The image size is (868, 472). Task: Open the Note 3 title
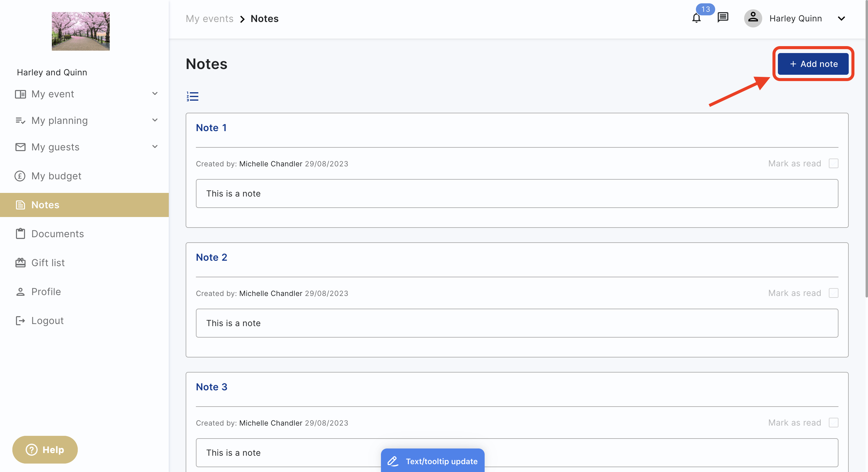211,387
